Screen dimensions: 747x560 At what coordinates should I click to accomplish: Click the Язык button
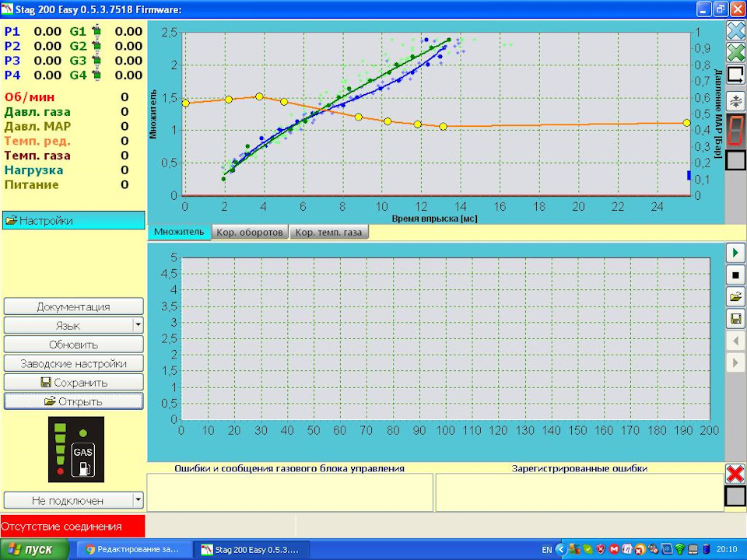tap(68, 325)
